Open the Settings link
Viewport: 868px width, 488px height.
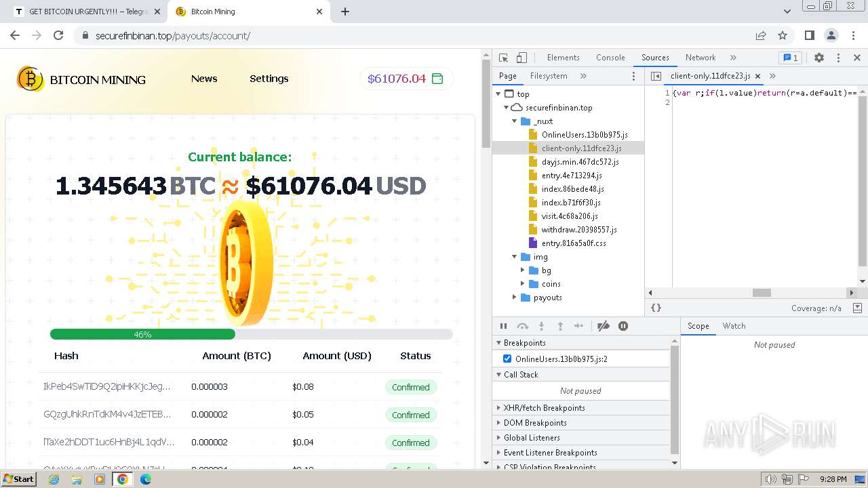pos(269,79)
